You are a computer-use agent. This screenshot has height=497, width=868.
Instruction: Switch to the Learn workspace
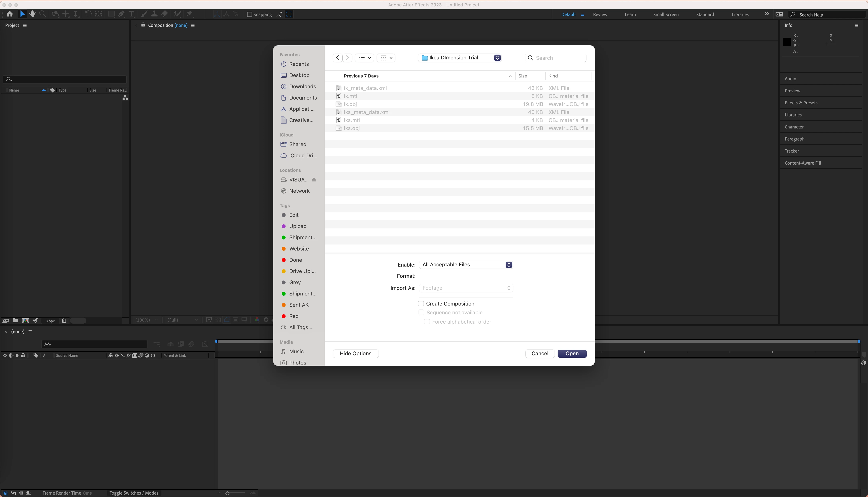tap(630, 14)
